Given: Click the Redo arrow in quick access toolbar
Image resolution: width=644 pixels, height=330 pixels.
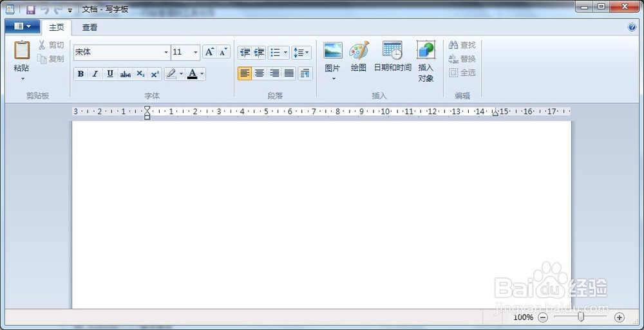Looking at the screenshot, I should click(x=59, y=10).
